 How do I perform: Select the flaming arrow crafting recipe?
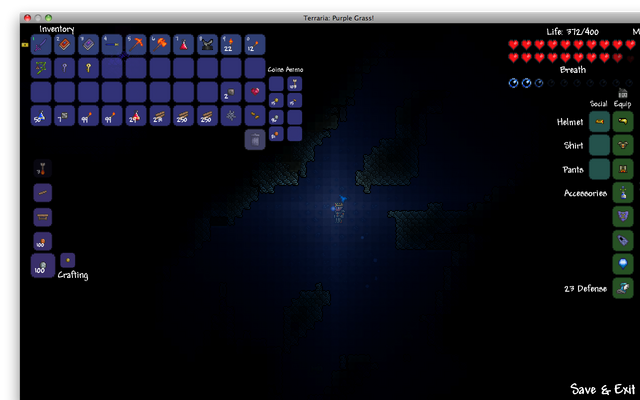(x=43, y=169)
